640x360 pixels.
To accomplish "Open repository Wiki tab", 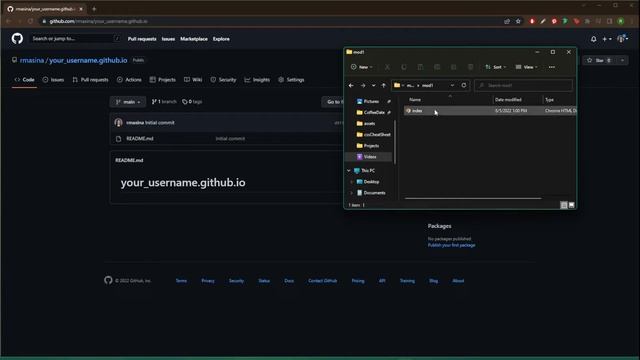I will point(193,80).
